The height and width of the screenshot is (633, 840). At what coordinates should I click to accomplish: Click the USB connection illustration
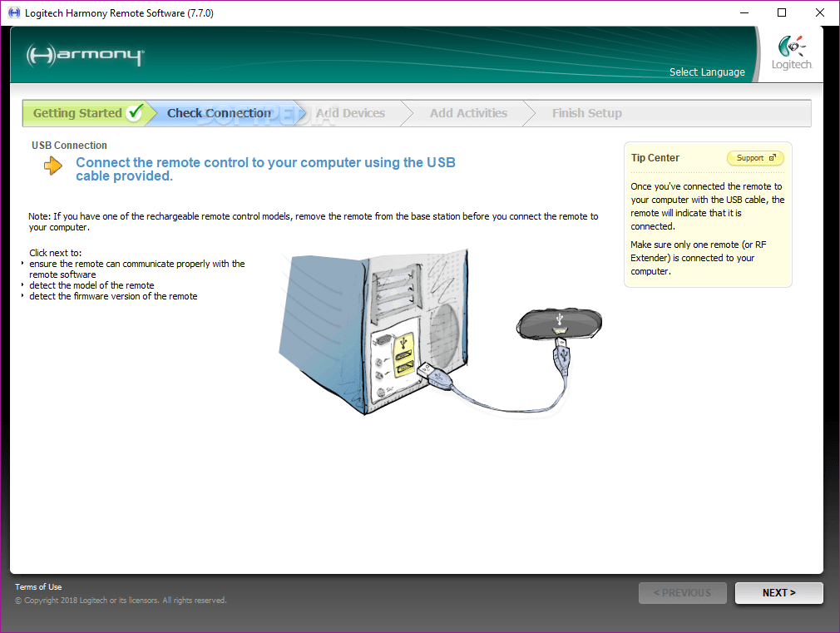[440, 333]
